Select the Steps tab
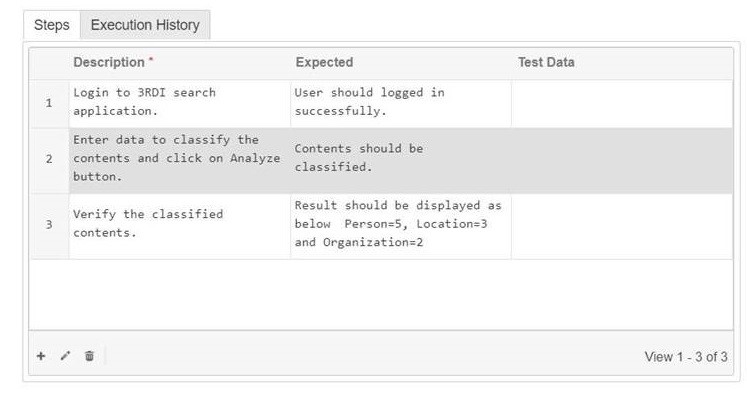The image size is (747, 393). tap(52, 25)
